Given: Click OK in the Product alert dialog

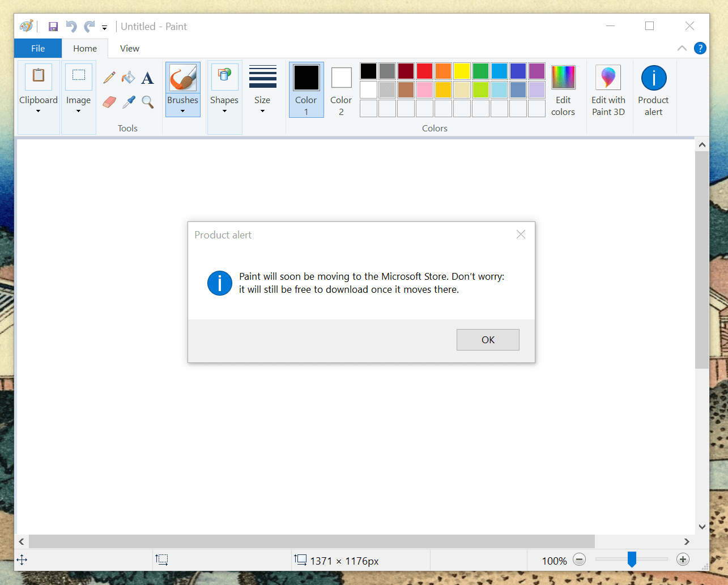Looking at the screenshot, I should [488, 340].
